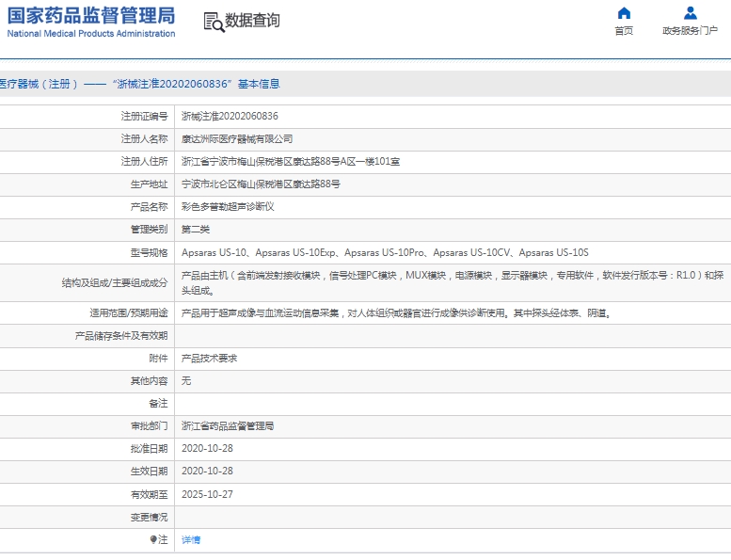The width and height of the screenshot is (731, 560).
Task: Click other content value 无
Action: coord(186,381)
